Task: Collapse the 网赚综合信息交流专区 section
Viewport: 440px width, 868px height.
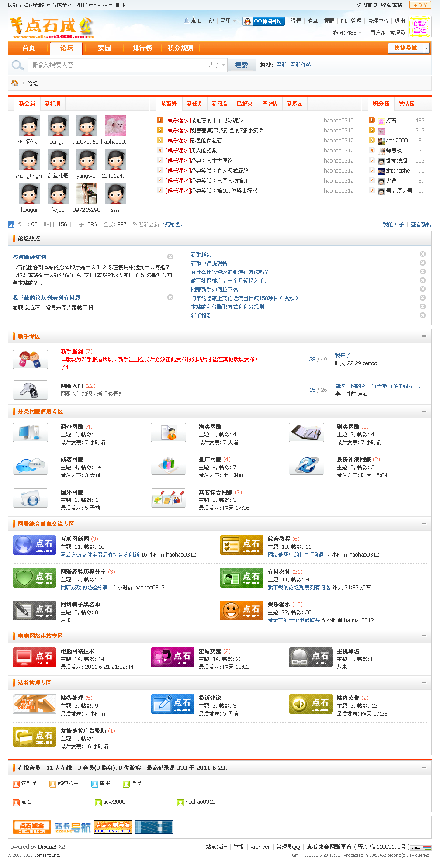Action: [x=424, y=524]
